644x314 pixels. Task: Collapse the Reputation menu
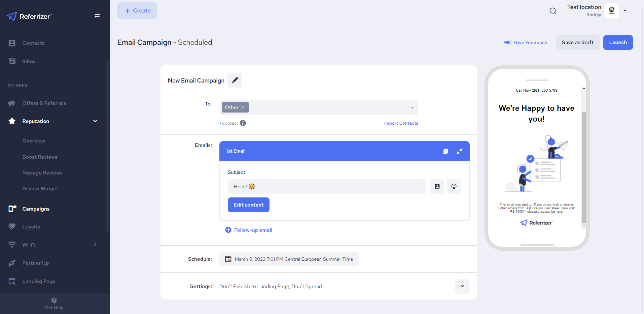tap(95, 121)
